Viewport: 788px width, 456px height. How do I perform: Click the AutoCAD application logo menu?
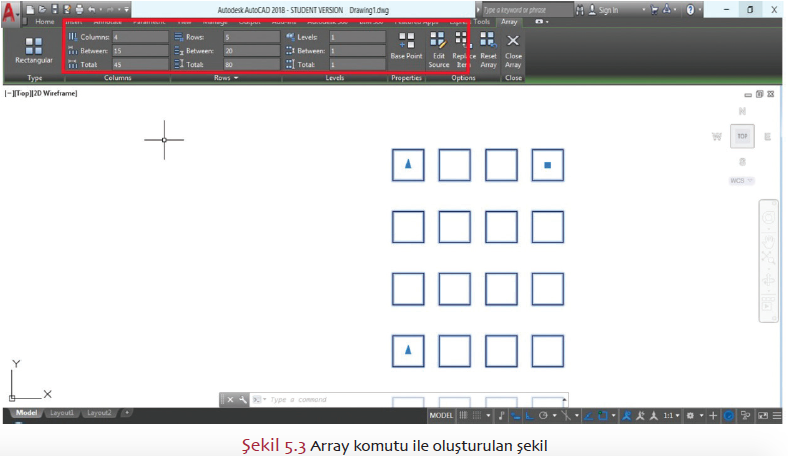point(12,12)
